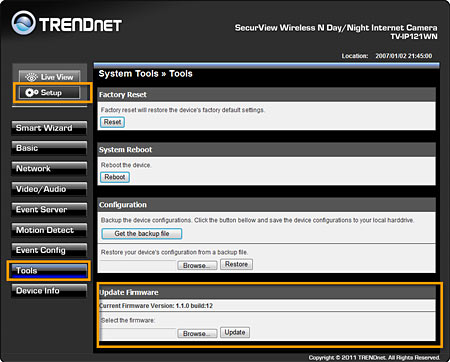The width and height of the screenshot is (450, 362).
Task: Click 'Restore your device's configuration' text
Action: tap(174, 252)
